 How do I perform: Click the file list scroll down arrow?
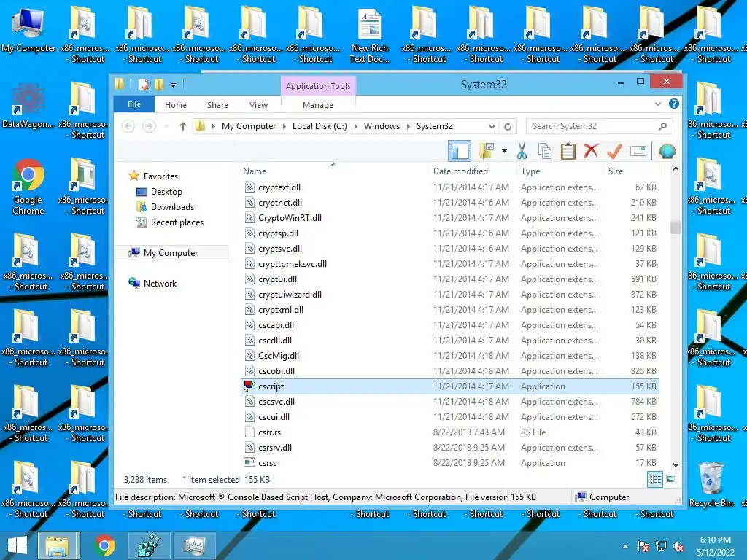(x=676, y=464)
